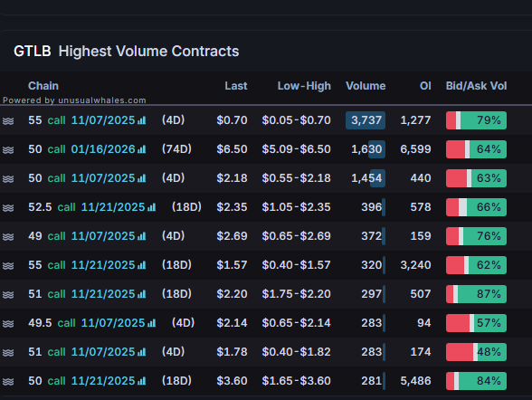The image size is (532, 400).
Task: Click the 6,599 open interest value
Action: (415, 149)
